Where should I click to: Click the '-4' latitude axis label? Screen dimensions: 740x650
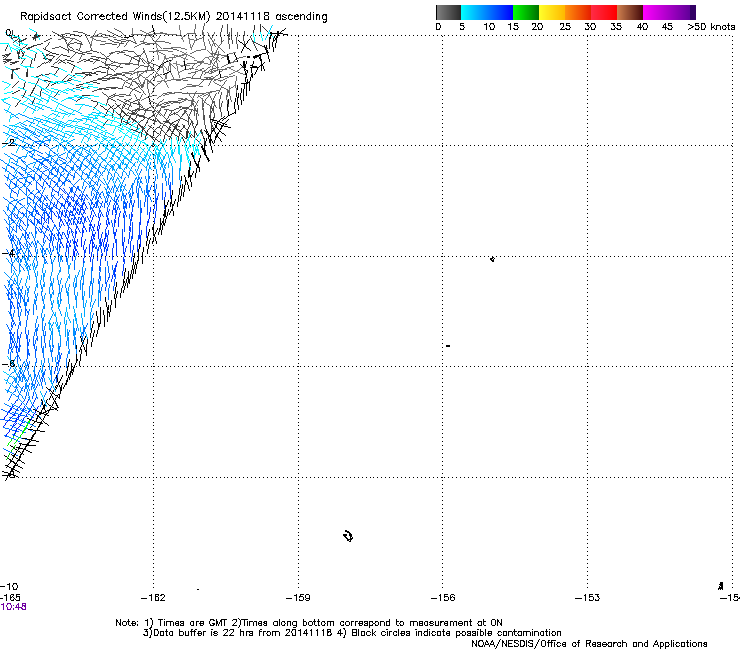[x=9, y=253]
